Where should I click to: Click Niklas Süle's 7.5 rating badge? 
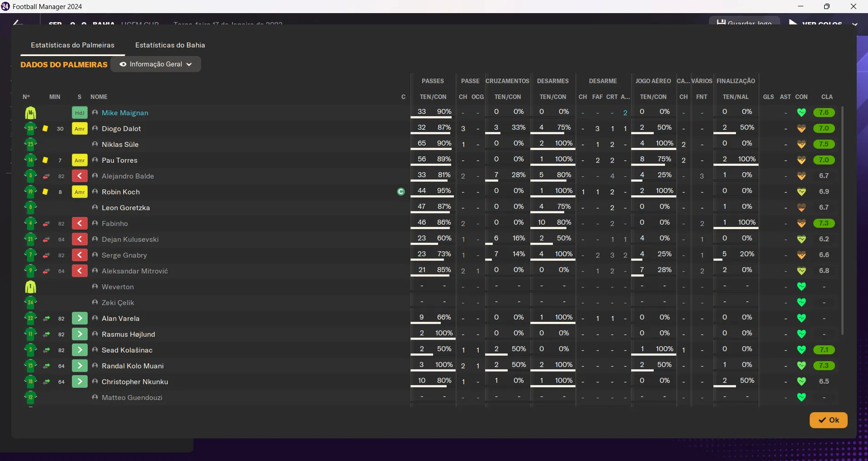pos(824,144)
